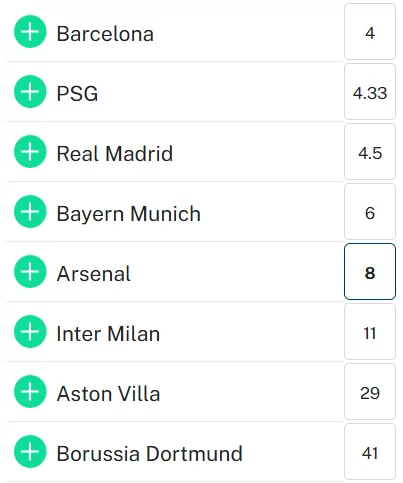The width and height of the screenshot is (403, 483).
Task: Pick Inter Milan at odds 11
Action: click(370, 332)
